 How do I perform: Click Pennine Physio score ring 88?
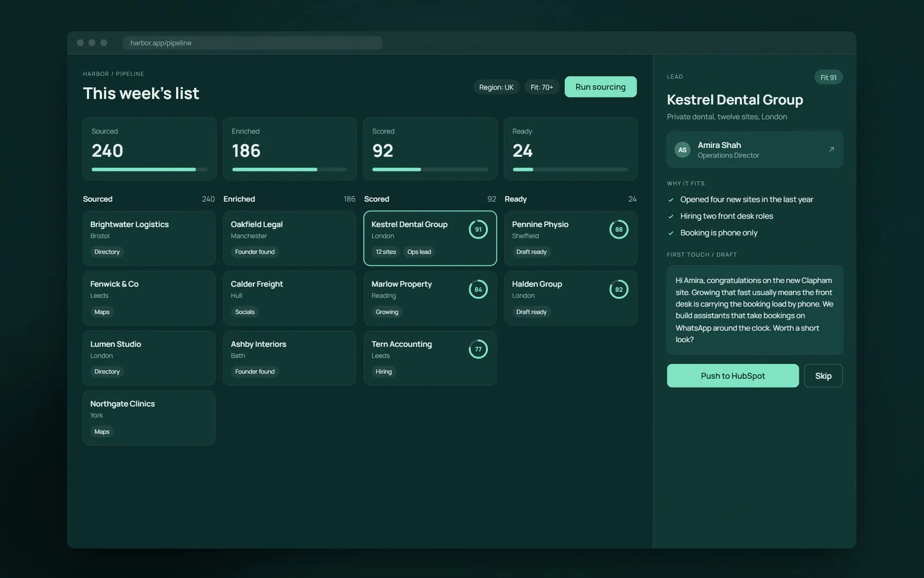pyautogui.click(x=619, y=229)
